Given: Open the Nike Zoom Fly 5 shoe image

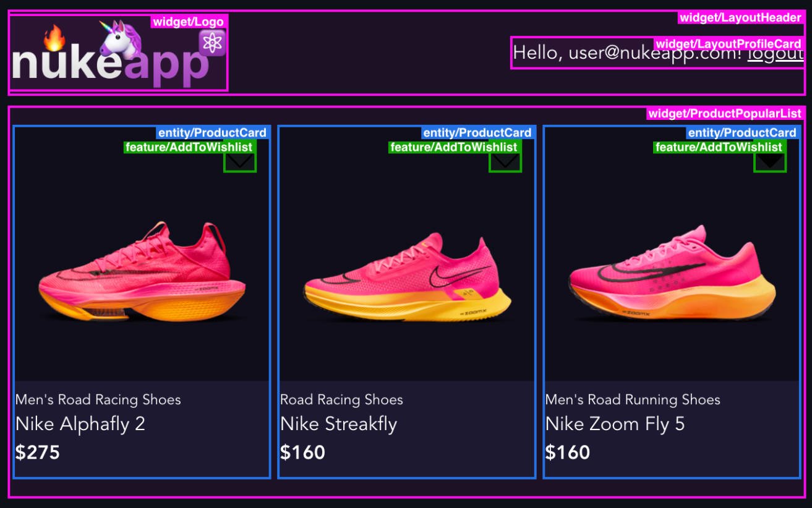Looking at the screenshot, I should pos(672,273).
